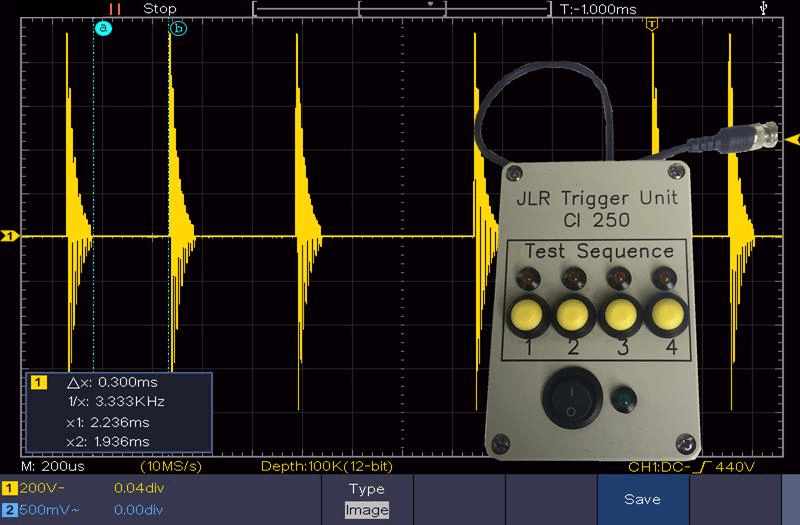Image resolution: width=800 pixels, height=525 pixels.
Task: Click the channel 2 blue indicator box
Action: (9, 510)
